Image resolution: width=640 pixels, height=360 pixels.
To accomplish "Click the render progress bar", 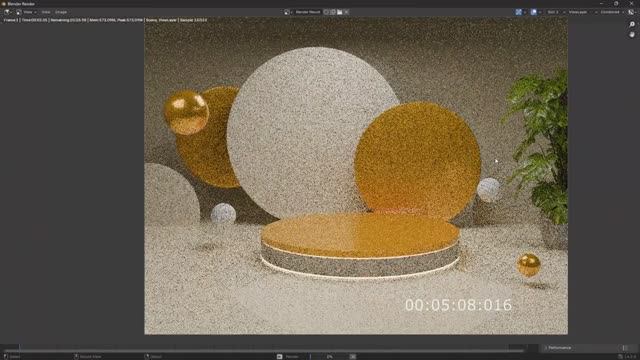I will coord(329,356).
